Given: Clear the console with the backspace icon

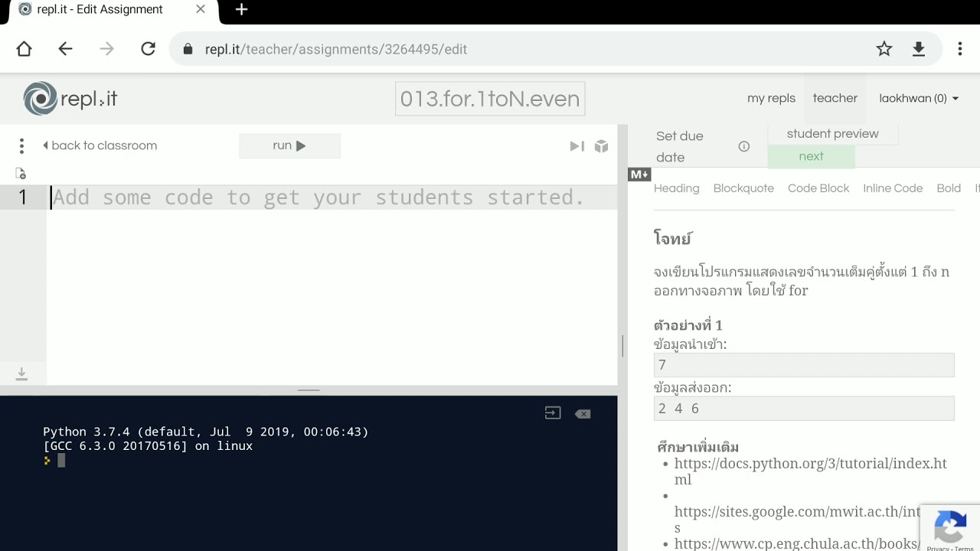Looking at the screenshot, I should click(583, 414).
